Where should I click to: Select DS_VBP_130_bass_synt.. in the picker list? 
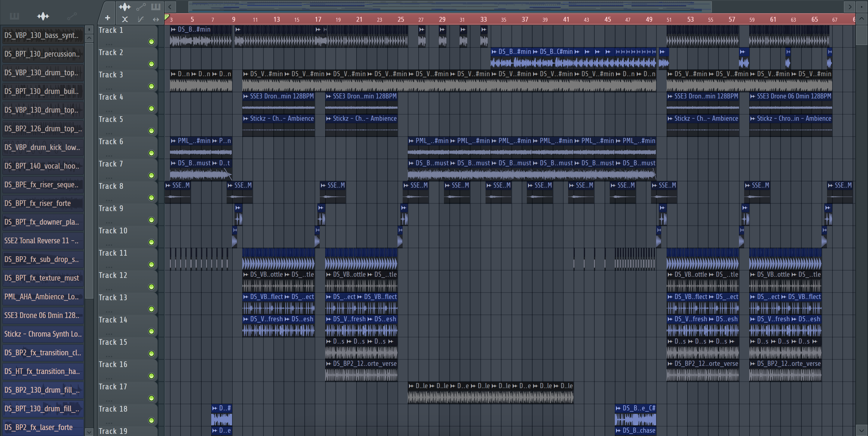pyautogui.click(x=43, y=35)
